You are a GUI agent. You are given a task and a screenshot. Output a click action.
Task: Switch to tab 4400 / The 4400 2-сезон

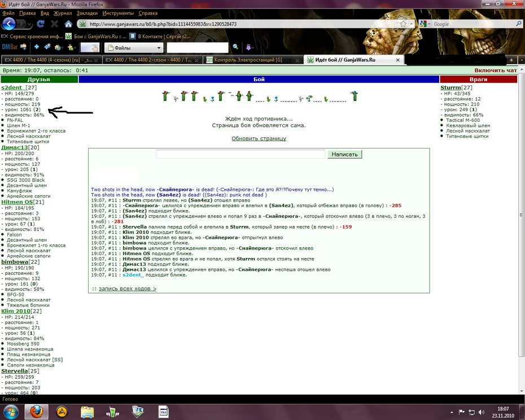pyautogui.click(x=151, y=60)
